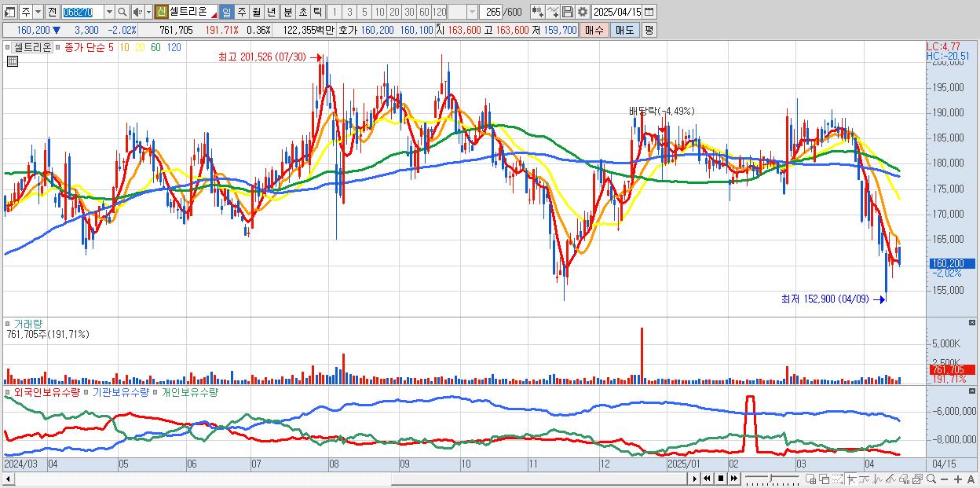Click the stock search magnifier icon

point(122,12)
